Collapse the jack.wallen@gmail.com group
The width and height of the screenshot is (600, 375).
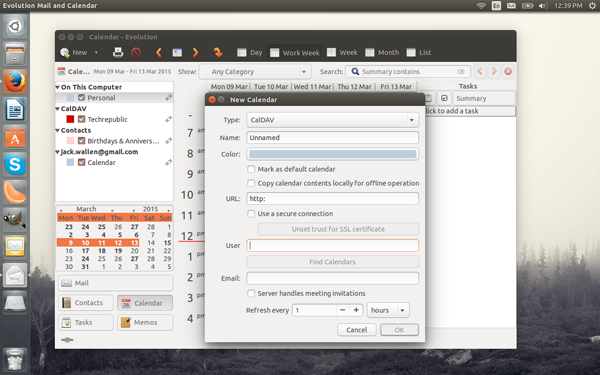[57, 152]
